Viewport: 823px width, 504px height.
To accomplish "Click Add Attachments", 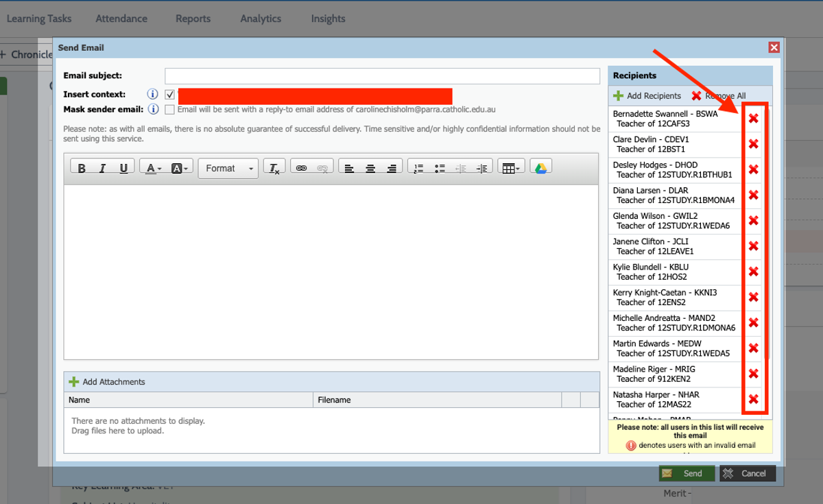I will [107, 382].
